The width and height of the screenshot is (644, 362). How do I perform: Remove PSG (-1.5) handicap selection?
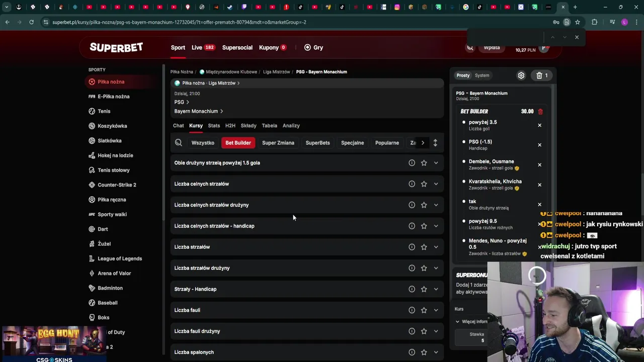539,145
